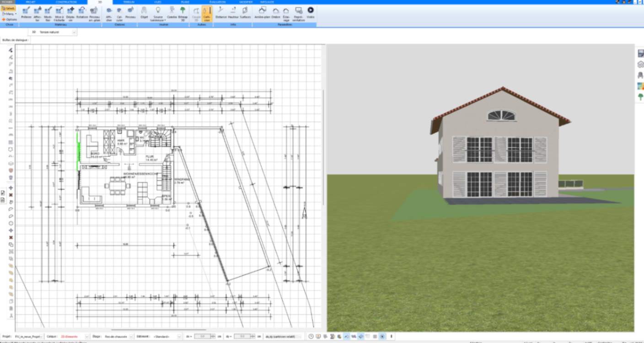Open Représentation settings

tap(299, 14)
